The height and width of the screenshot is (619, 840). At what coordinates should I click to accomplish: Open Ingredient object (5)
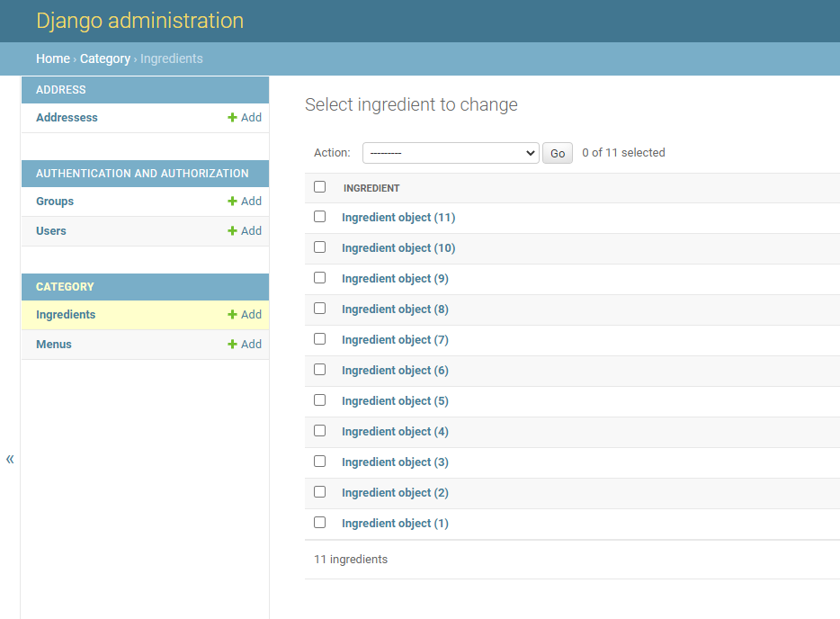click(396, 401)
